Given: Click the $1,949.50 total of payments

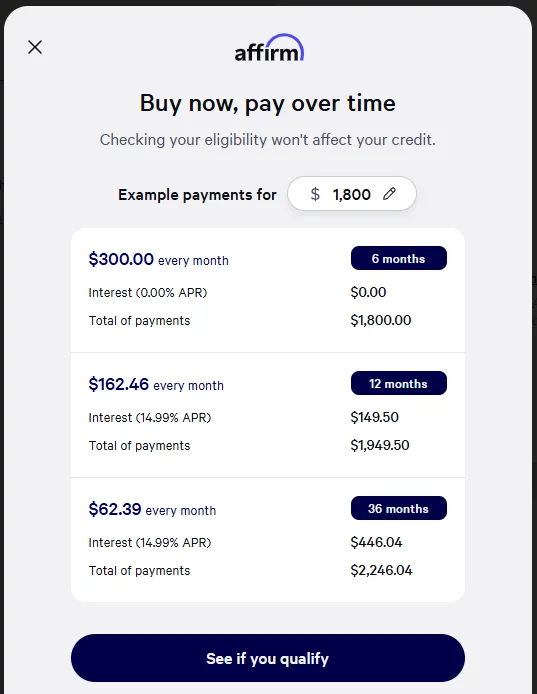Looking at the screenshot, I should coord(380,445).
